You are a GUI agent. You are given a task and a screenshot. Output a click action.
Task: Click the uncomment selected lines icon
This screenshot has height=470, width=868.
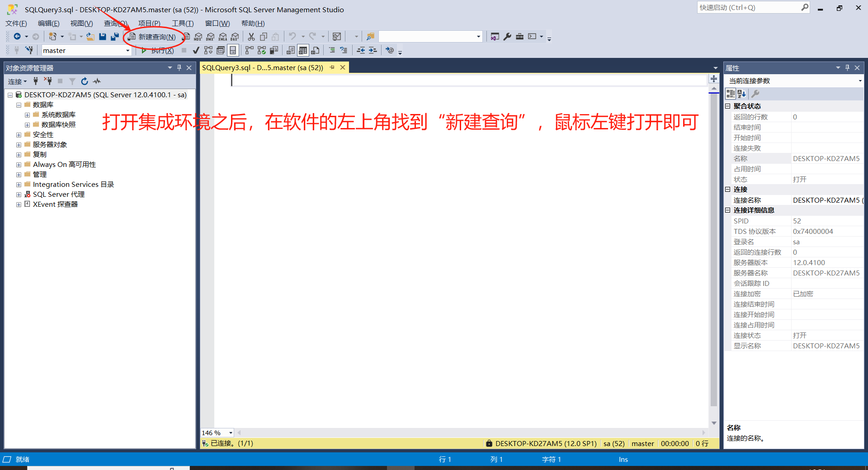pyautogui.click(x=344, y=51)
